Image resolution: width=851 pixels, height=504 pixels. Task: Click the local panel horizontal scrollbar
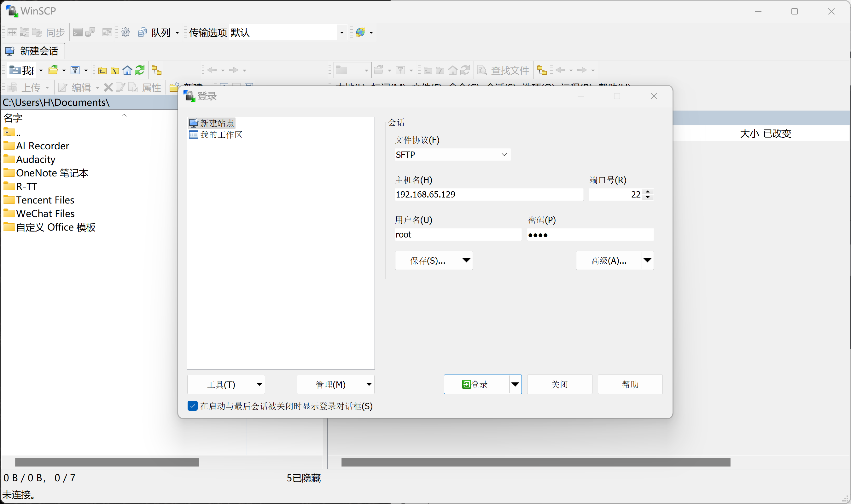(x=107, y=462)
